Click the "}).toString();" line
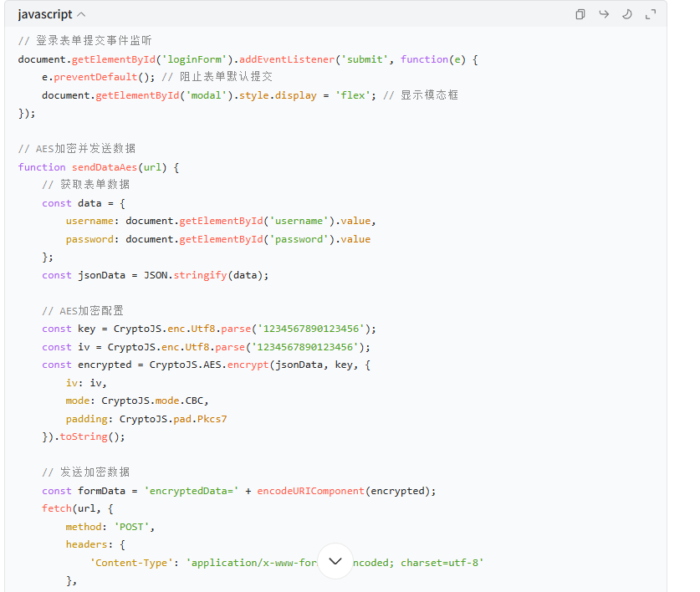This screenshot has height=592, width=700. click(x=84, y=436)
